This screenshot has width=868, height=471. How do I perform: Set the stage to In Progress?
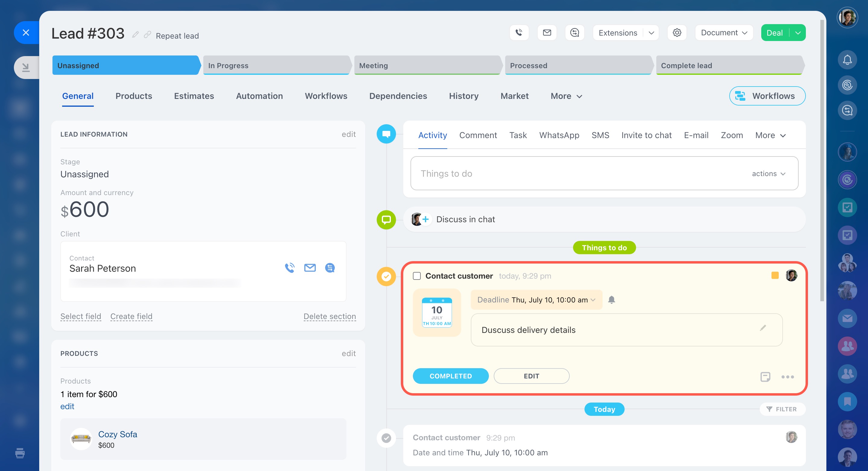(x=276, y=65)
